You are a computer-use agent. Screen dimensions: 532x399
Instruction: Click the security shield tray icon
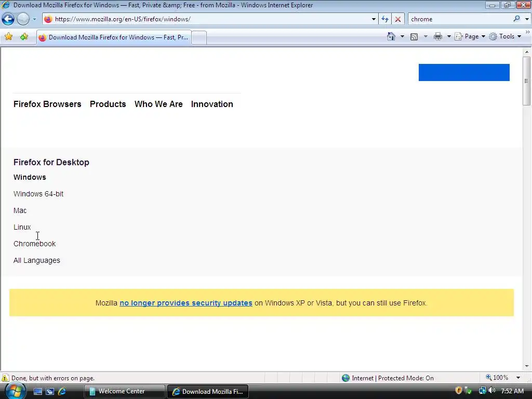459,391
